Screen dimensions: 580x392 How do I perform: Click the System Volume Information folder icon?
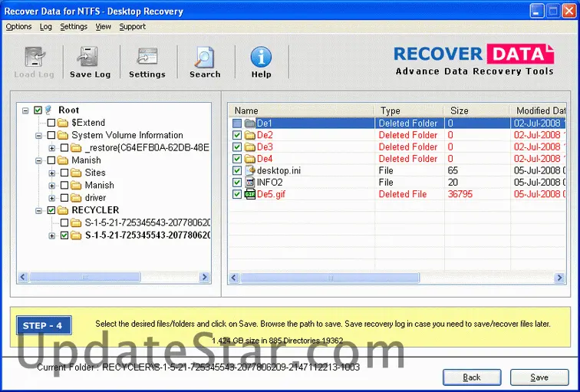63,135
